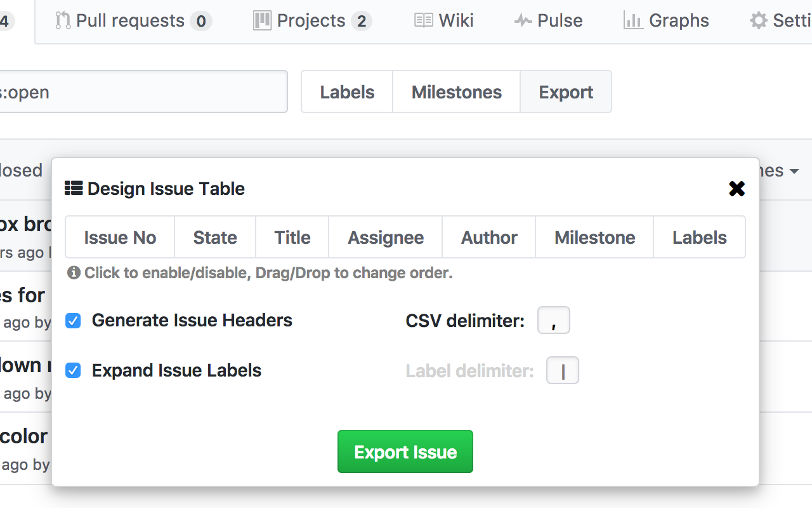Toggle the Milestone column
812x508 pixels.
[594, 237]
